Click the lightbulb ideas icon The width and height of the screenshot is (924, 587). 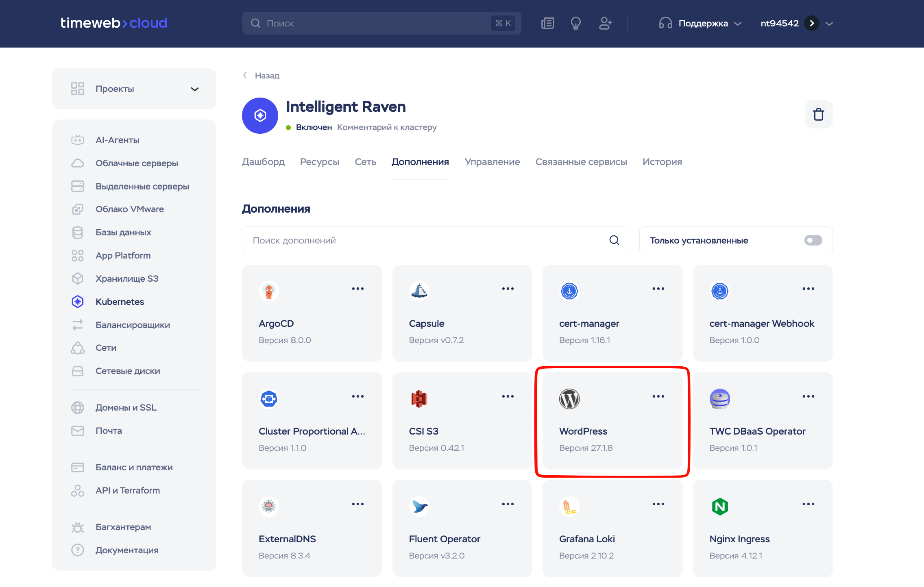tap(575, 23)
